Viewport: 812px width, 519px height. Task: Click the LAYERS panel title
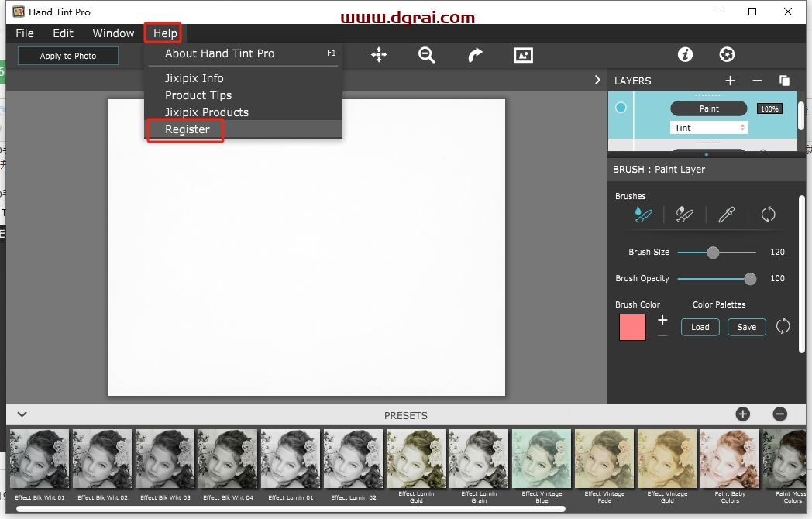[632, 81]
